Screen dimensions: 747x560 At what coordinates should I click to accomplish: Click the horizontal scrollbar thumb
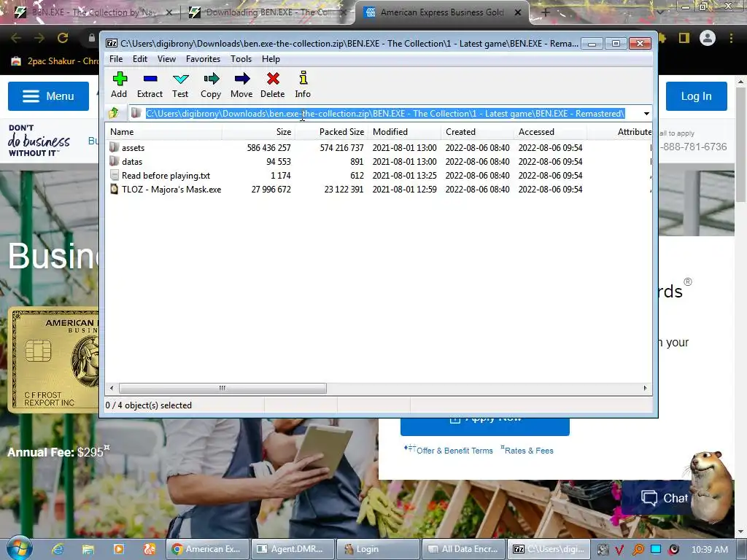click(222, 388)
